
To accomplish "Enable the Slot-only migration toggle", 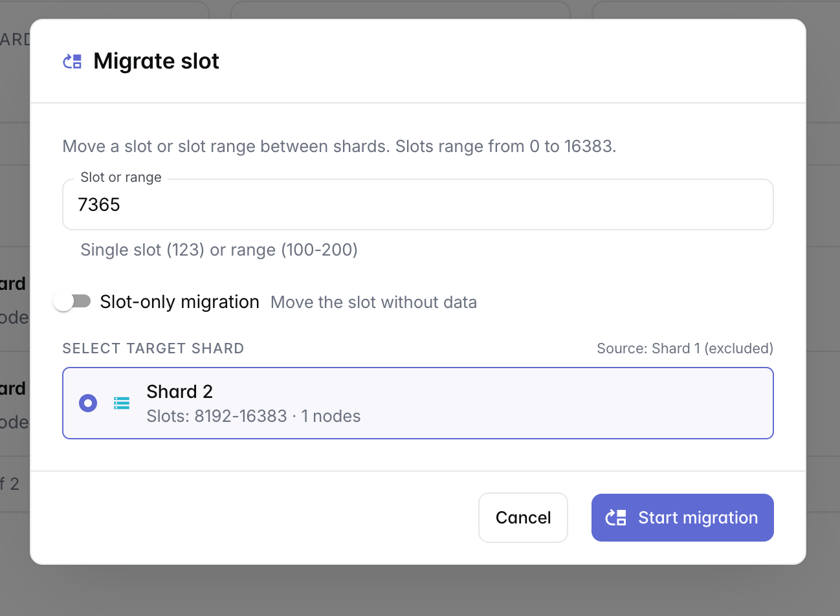I will 72,302.
